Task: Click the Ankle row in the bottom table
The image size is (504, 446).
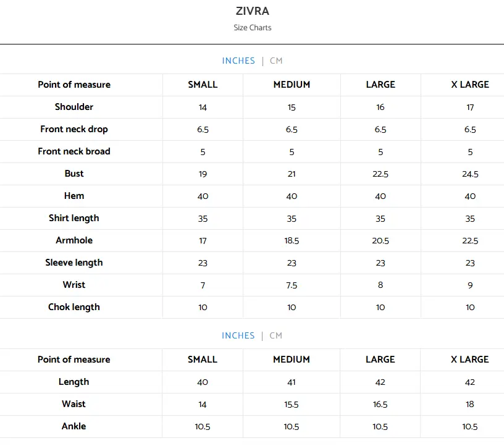Action: (x=74, y=426)
